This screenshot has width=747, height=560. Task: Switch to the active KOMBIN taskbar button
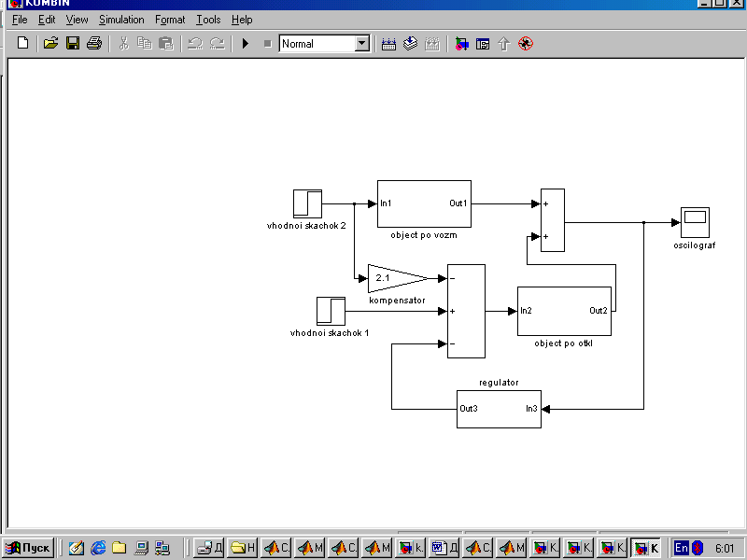645,548
